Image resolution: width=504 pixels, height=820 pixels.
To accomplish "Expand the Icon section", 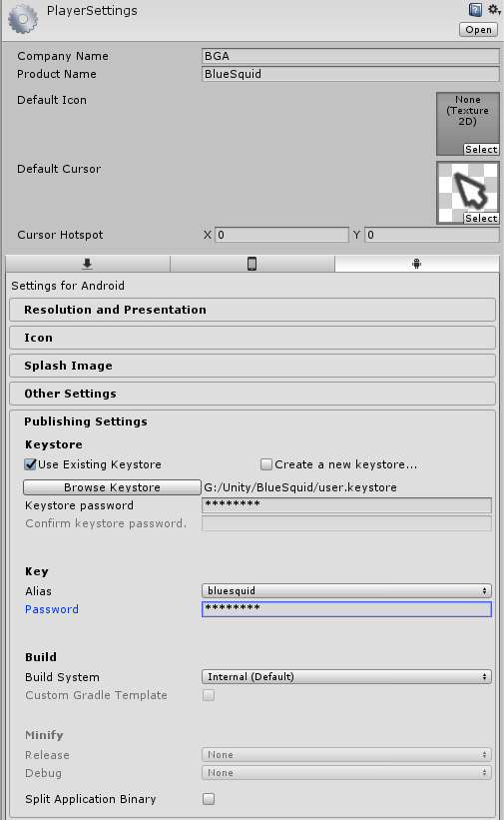I will coord(252,338).
